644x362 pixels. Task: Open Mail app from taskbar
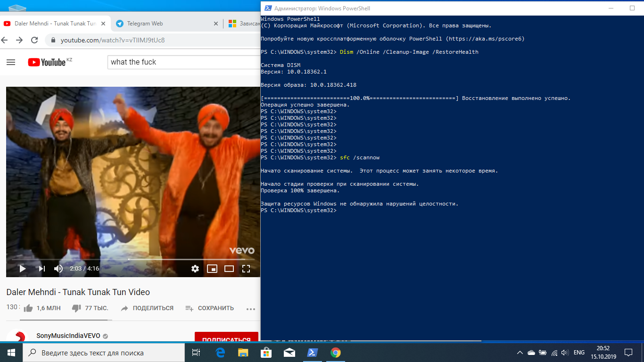289,353
